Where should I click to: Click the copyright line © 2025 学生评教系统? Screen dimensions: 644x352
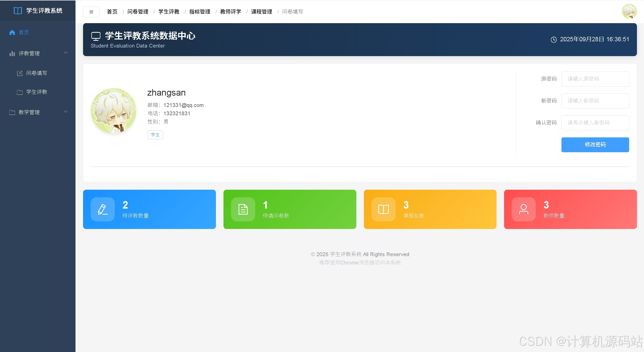(360, 255)
